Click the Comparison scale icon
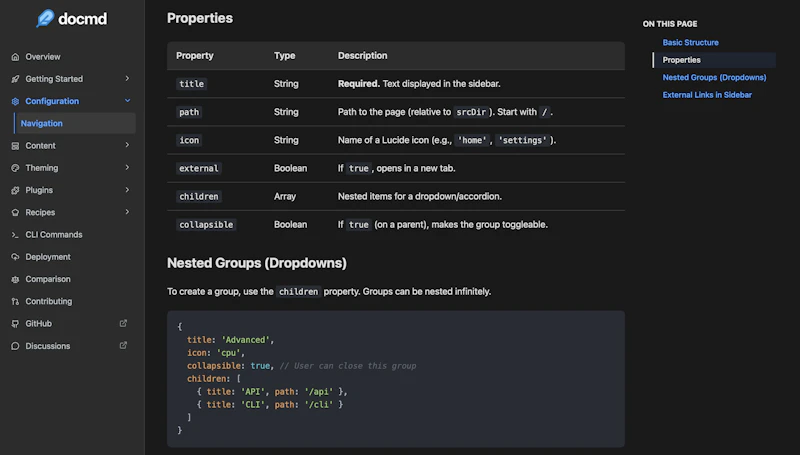The height and width of the screenshot is (455, 800). click(15, 280)
